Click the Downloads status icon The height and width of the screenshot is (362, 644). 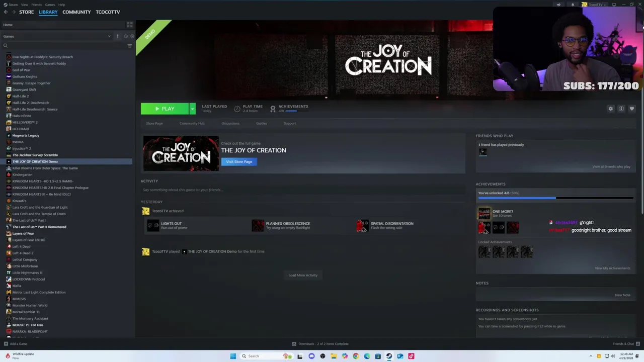coord(294,344)
